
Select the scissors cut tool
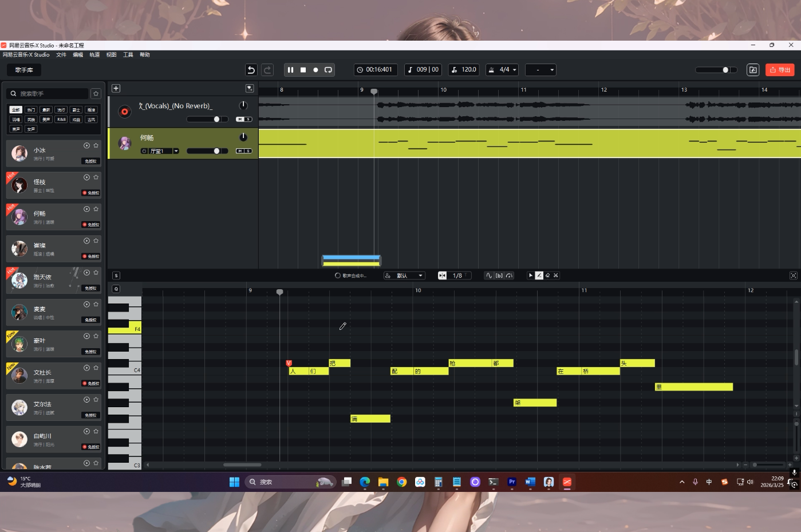coord(555,275)
